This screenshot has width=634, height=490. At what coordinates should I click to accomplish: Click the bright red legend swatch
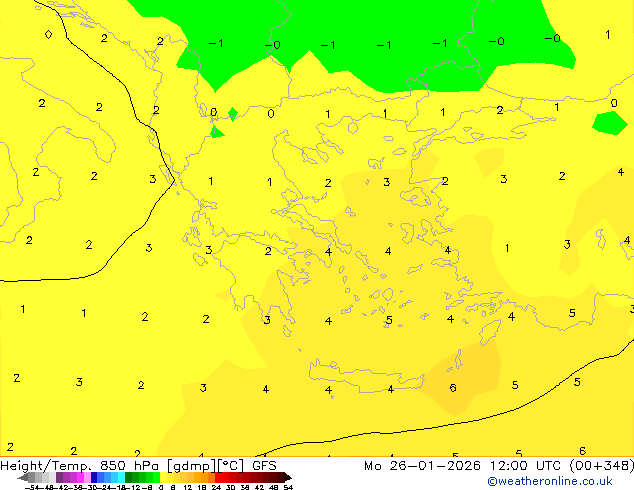coord(218,477)
